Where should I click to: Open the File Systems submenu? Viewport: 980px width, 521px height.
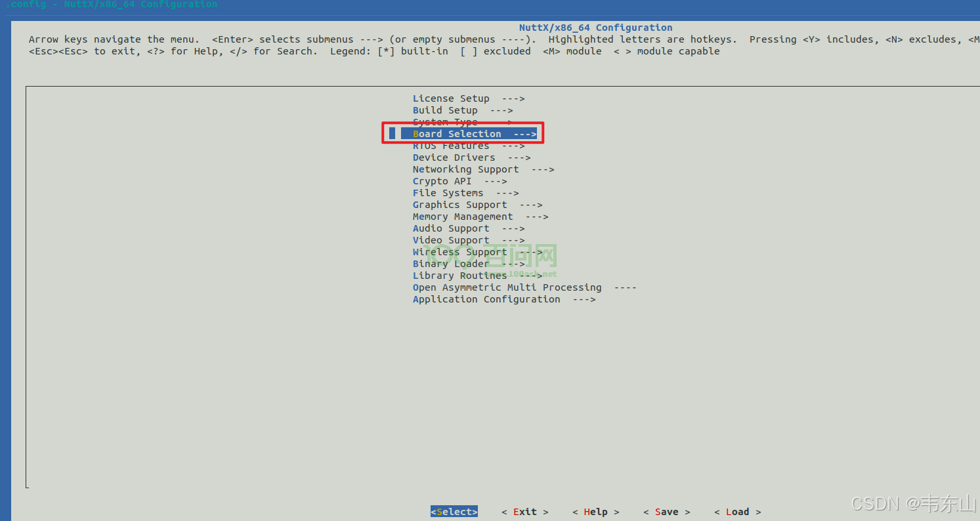tap(465, 193)
